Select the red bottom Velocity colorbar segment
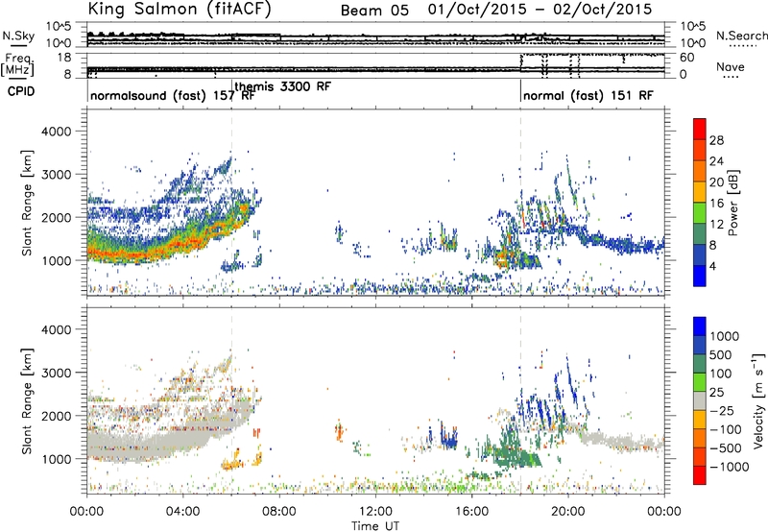Viewport: 768px width, 532px height. click(700, 475)
